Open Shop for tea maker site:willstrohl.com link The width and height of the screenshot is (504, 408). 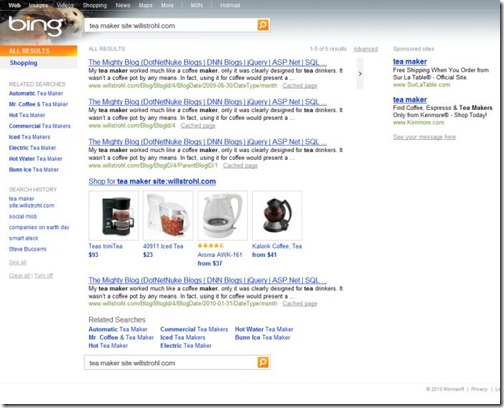152,181
